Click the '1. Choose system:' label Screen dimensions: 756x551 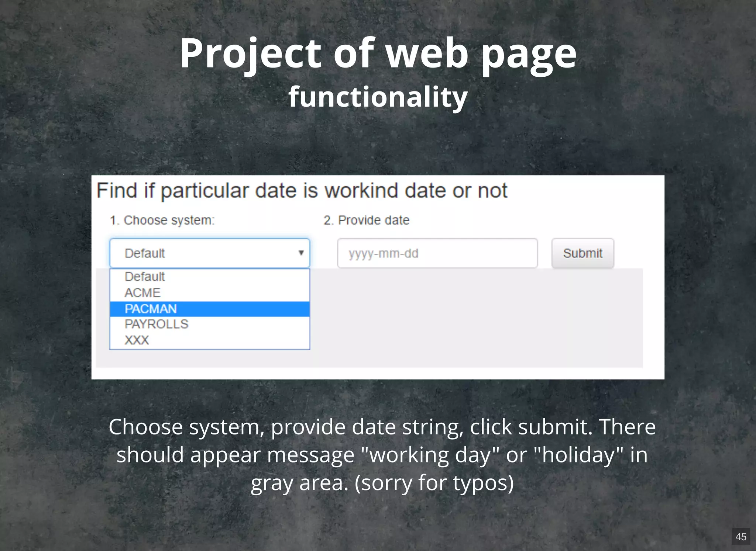pos(162,220)
